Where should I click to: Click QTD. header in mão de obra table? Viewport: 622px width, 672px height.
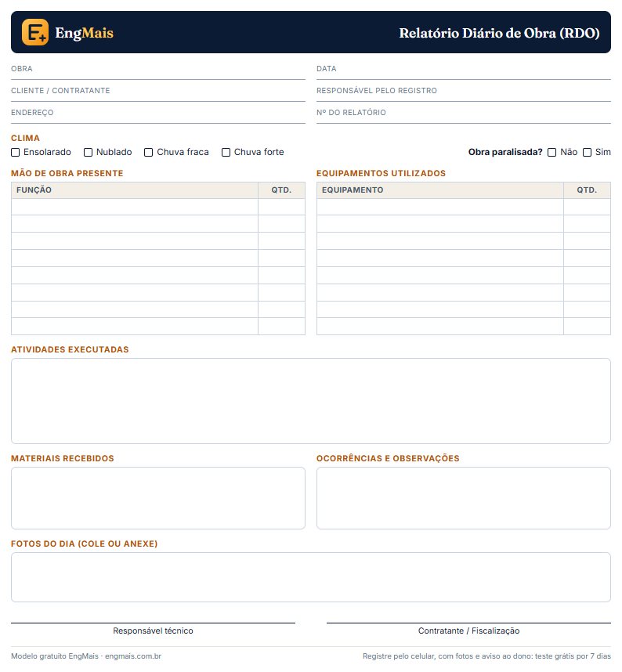click(281, 190)
